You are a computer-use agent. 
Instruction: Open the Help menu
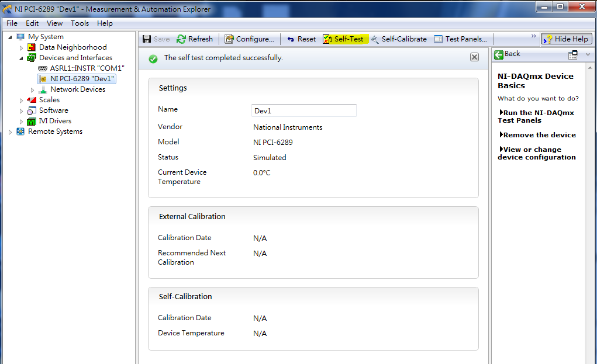click(x=105, y=23)
